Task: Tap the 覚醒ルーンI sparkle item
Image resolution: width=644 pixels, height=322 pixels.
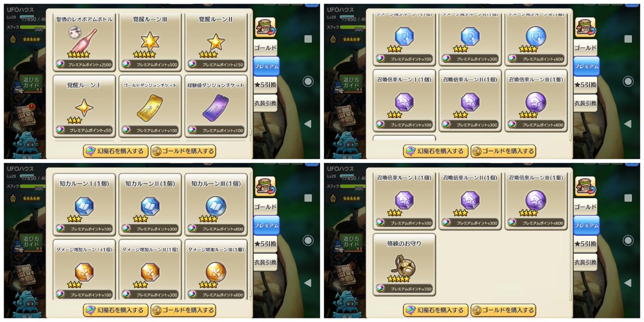Action: coord(84,106)
